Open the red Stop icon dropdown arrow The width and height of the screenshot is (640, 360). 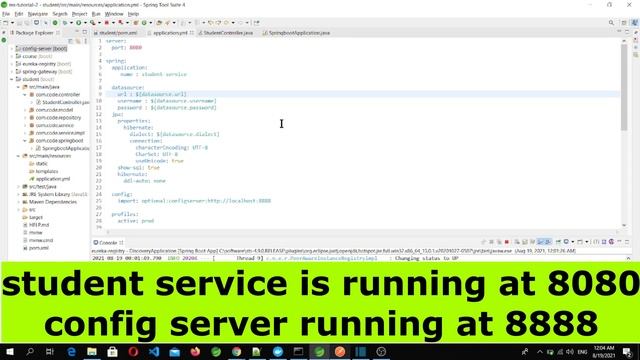point(113,23)
